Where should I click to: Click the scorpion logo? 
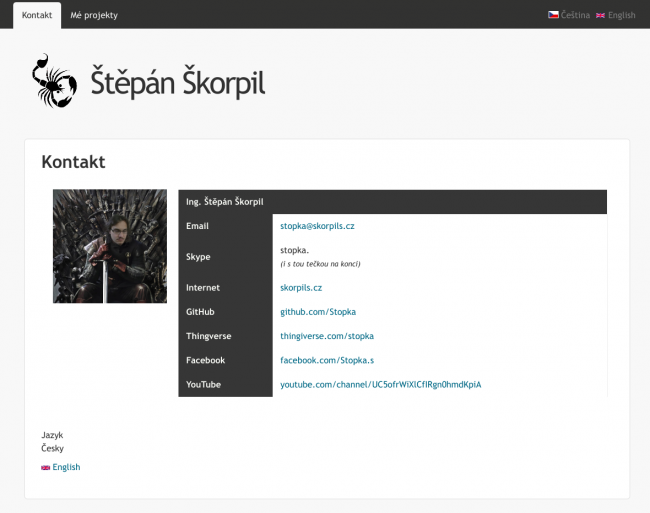click(x=54, y=81)
